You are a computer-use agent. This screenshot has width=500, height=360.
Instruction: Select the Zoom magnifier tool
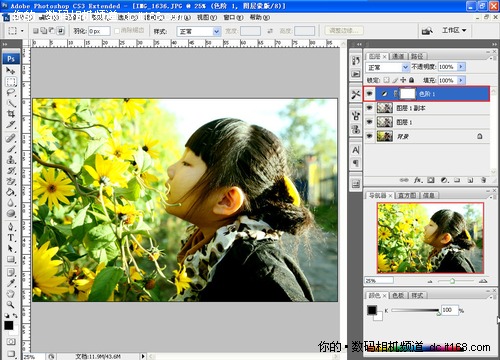click(x=11, y=304)
